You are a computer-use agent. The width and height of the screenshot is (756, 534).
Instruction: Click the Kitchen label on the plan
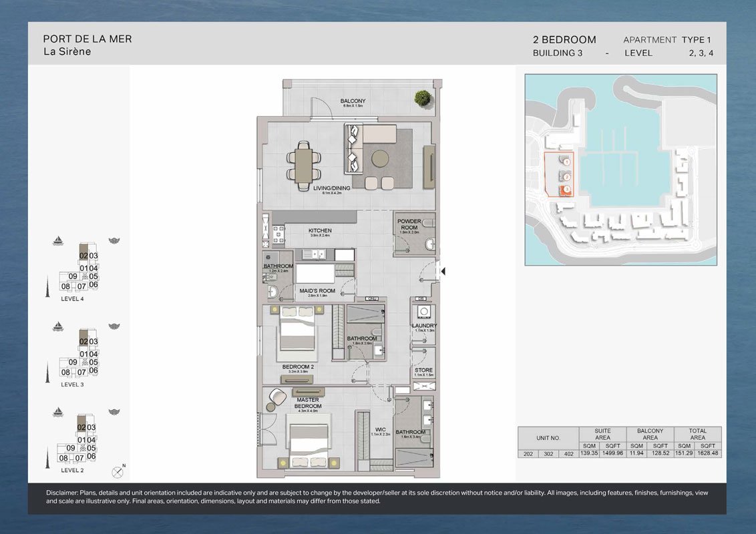tap(320, 231)
